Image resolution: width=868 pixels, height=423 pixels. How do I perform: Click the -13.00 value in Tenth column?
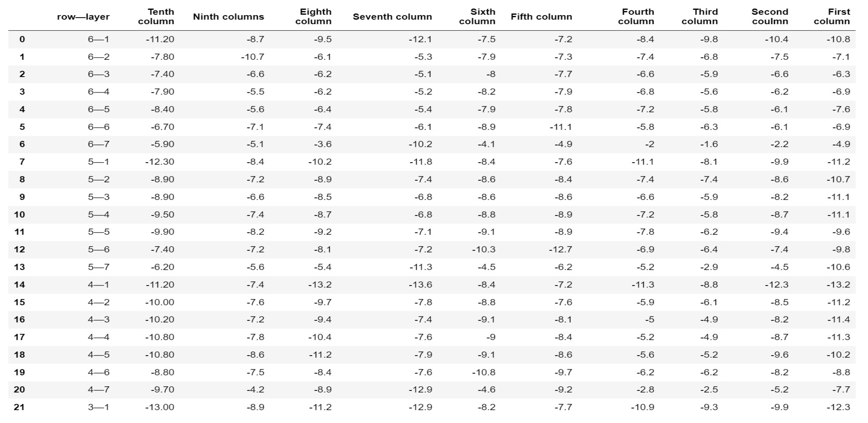(159, 407)
